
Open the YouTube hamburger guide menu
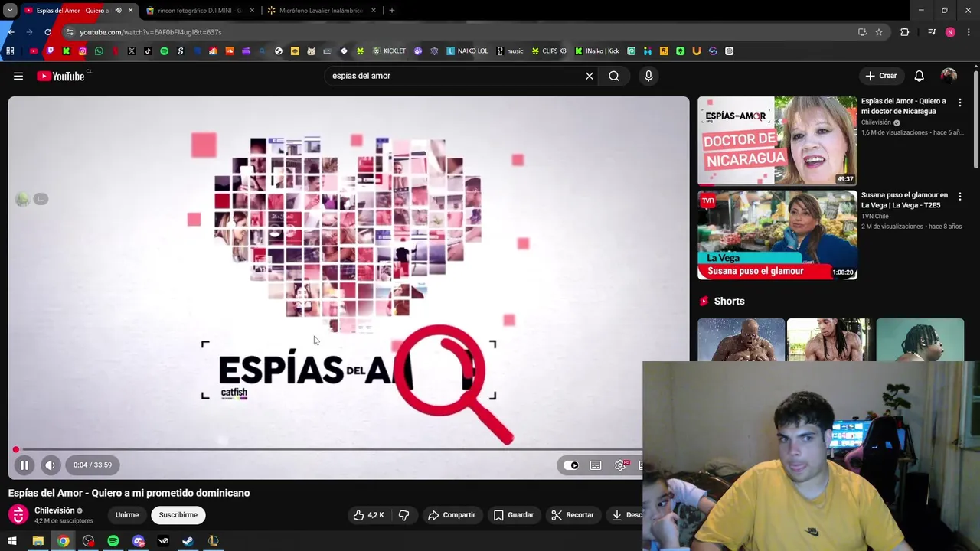[x=18, y=76]
